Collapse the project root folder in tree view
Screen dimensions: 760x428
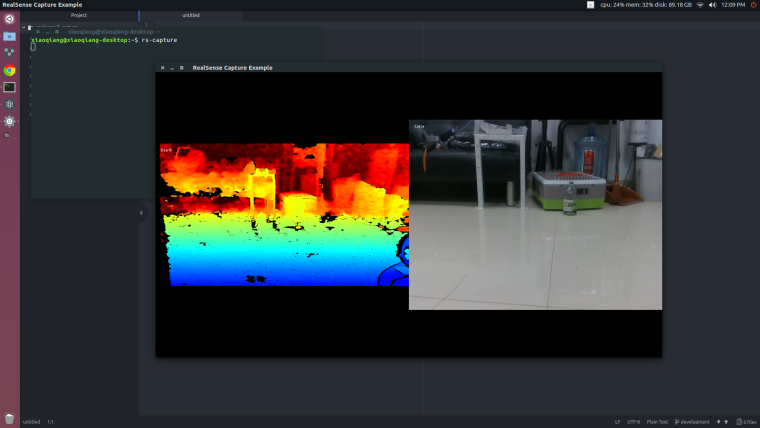pos(24,27)
